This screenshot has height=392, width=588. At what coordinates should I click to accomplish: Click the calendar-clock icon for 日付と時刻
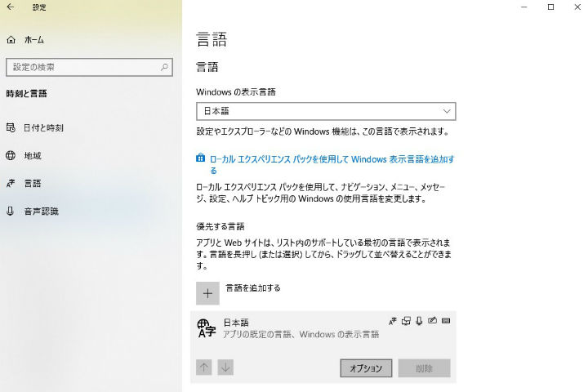tap(11, 128)
